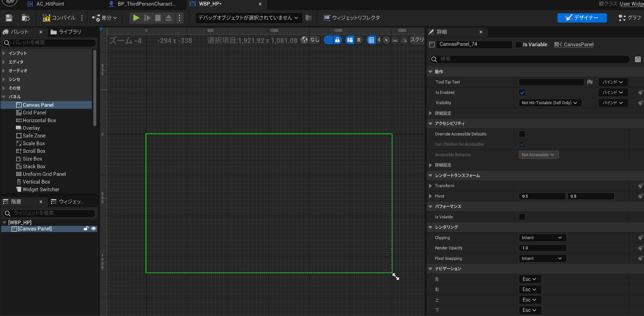Uncheck the Is Enabled checkbox

522,93
